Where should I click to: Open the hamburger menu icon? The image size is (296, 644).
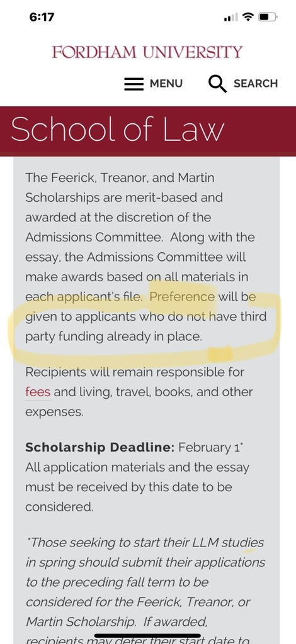tap(134, 84)
